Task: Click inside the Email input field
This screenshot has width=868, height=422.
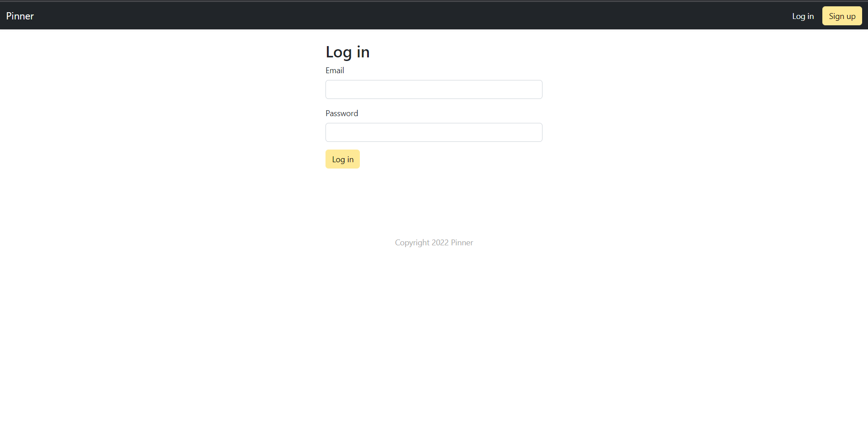Action: coord(434,89)
